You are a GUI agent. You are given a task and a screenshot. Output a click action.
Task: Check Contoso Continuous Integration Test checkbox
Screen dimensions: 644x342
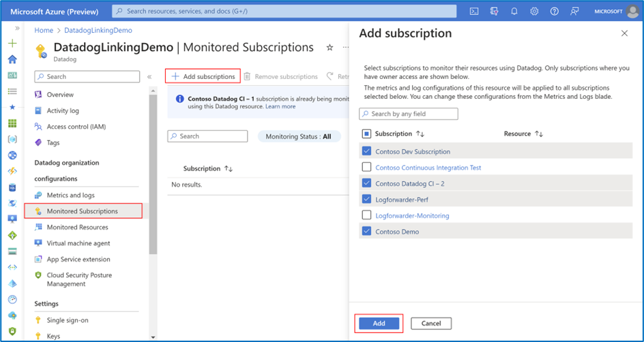tap(367, 167)
